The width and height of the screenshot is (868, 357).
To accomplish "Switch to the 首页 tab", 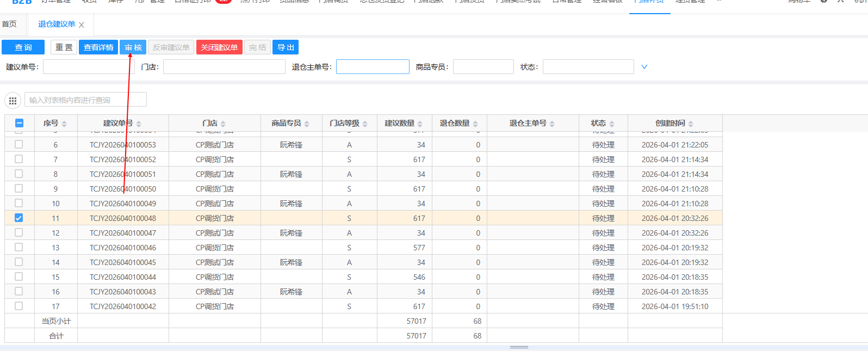I will pyautogui.click(x=9, y=24).
